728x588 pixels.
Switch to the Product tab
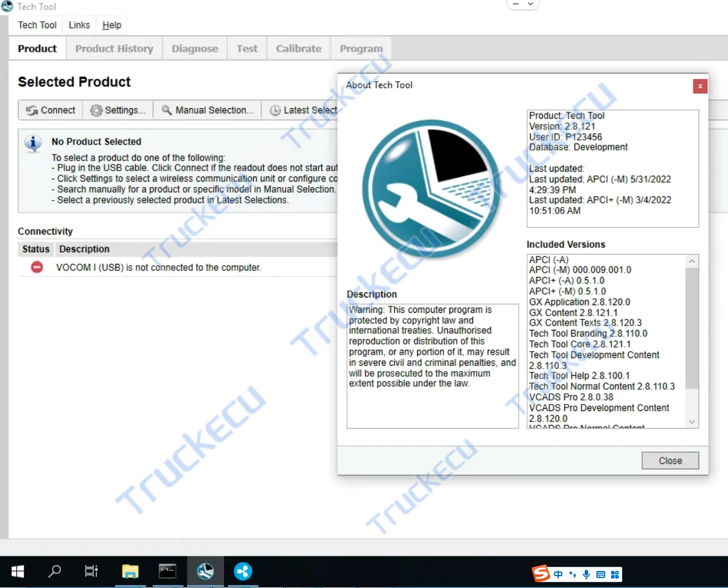pos(37,48)
